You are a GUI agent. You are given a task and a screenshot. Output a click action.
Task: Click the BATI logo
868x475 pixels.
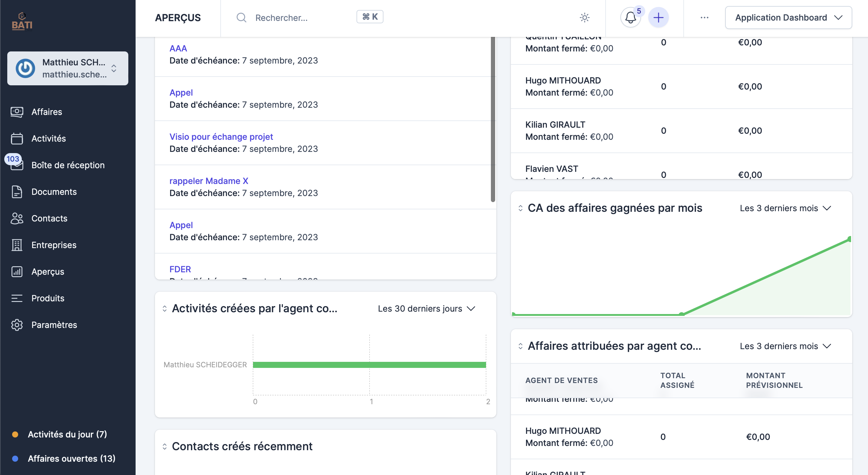[x=22, y=21]
